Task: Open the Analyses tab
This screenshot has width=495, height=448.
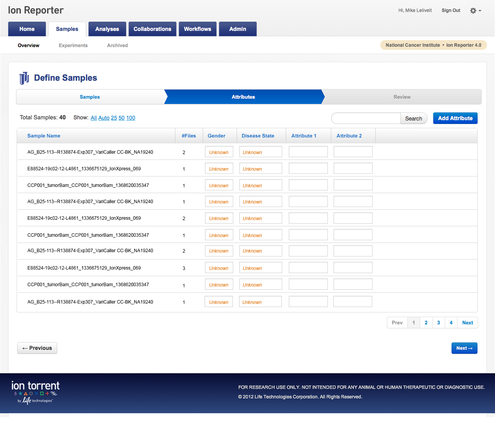Action: [x=107, y=29]
